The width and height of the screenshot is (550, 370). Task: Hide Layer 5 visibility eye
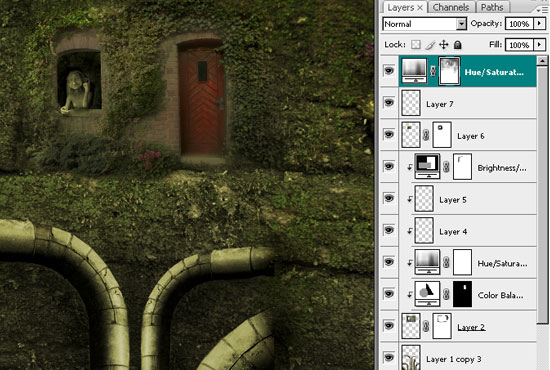(x=389, y=199)
